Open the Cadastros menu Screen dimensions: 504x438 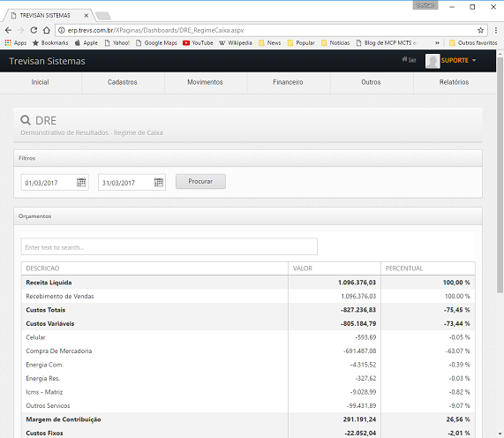point(123,82)
